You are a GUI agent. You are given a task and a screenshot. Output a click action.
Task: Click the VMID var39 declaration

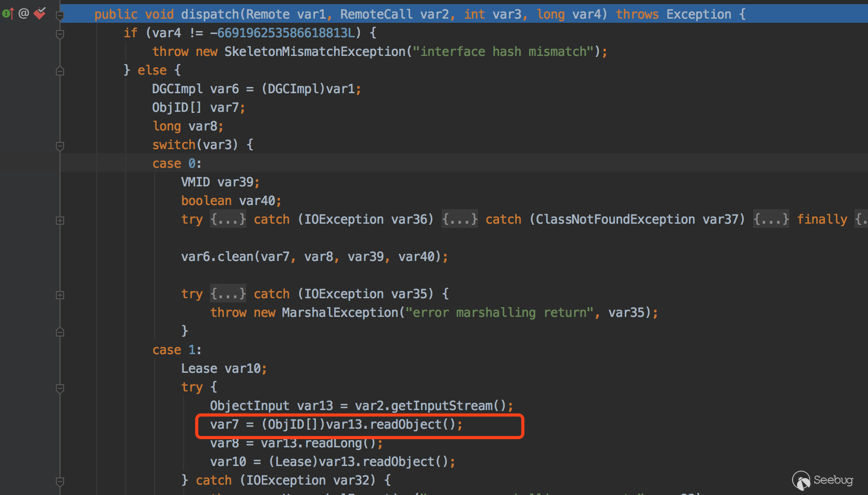point(220,182)
